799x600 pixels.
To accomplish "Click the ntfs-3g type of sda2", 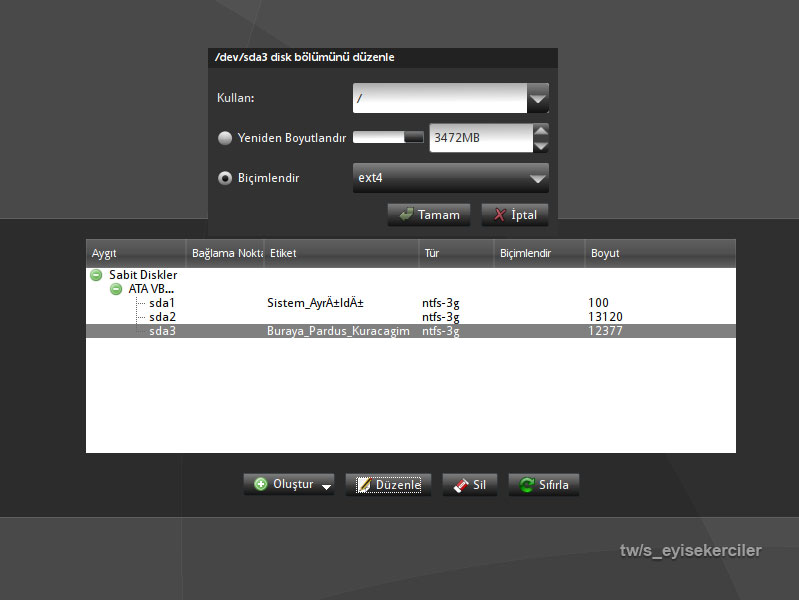I will 441,317.
